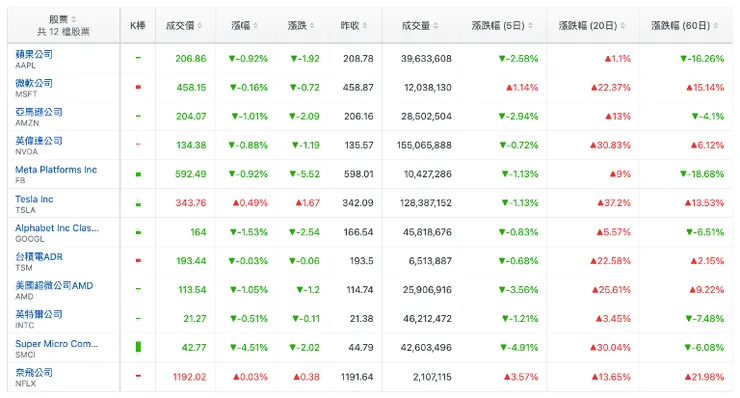This screenshot has height=398, width=740.
Task: Click AAPL candlestick K棒 icon
Action: [138, 59]
